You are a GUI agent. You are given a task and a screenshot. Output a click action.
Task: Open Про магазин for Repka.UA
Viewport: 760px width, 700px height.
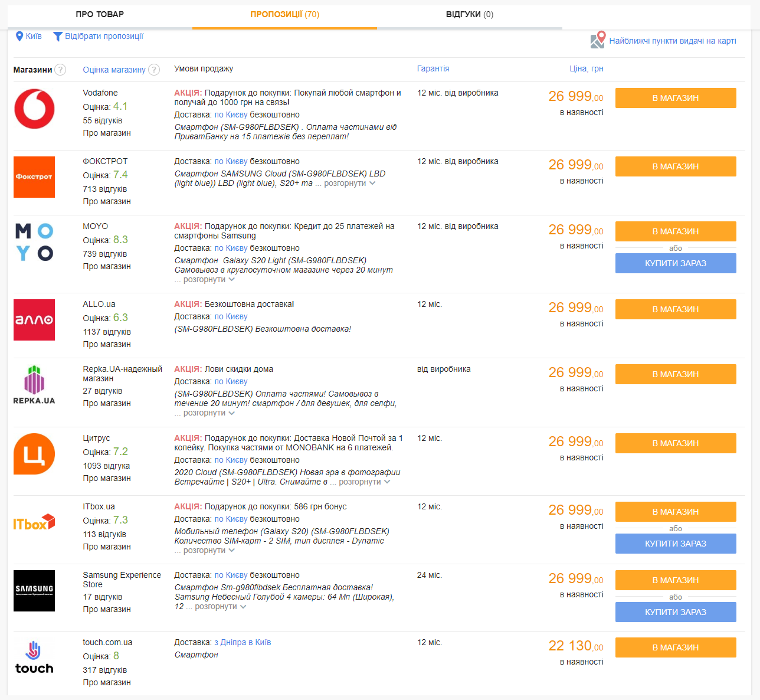[x=107, y=403]
